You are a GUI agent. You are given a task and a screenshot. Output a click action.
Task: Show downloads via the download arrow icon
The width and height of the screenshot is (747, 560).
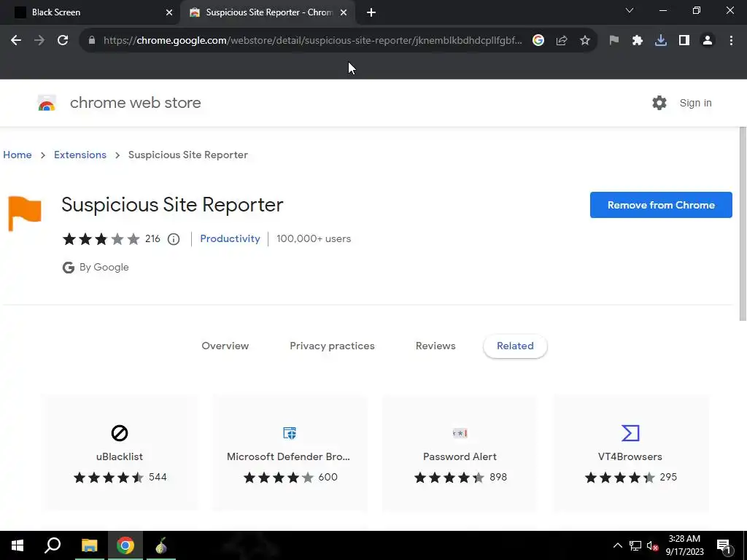(x=661, y=41)
